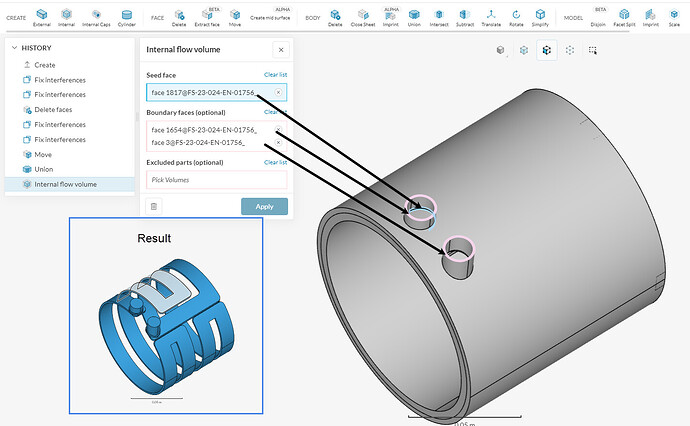Select face 1817 seed face entry
The image size is (690, 426).
(x=217, y=92)
